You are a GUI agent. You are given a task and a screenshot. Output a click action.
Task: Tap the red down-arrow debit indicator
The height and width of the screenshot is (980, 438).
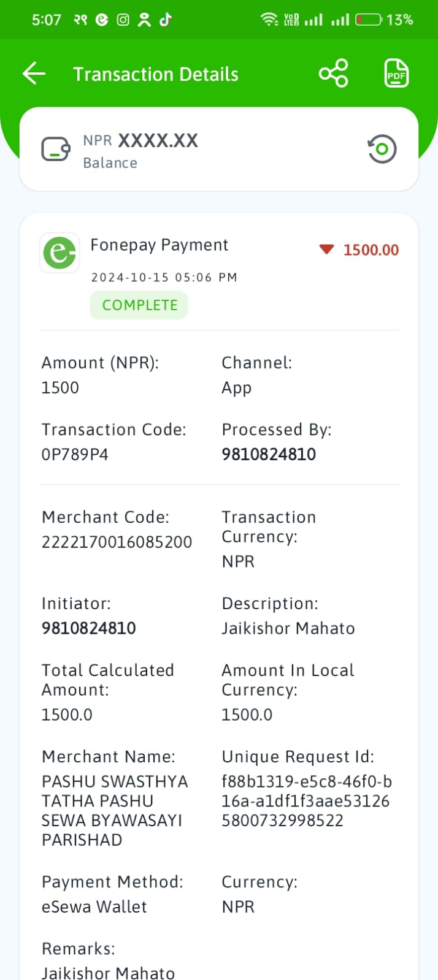326,249
